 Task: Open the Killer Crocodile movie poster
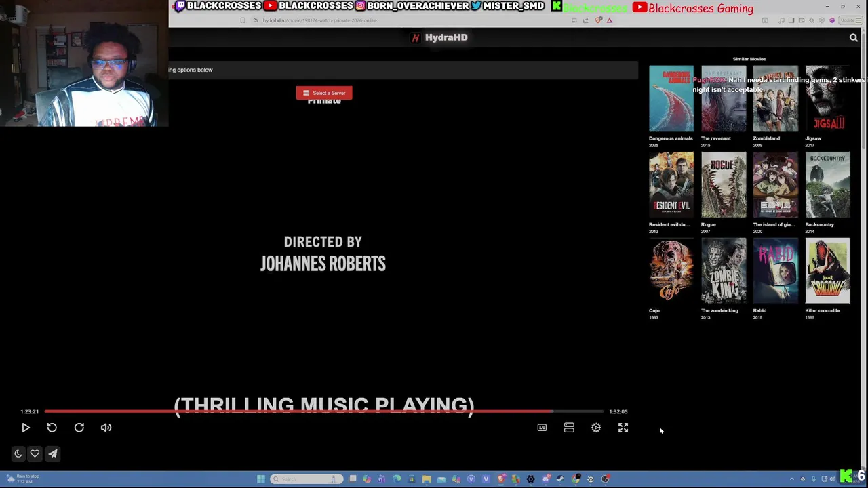[x=827, y=271]
